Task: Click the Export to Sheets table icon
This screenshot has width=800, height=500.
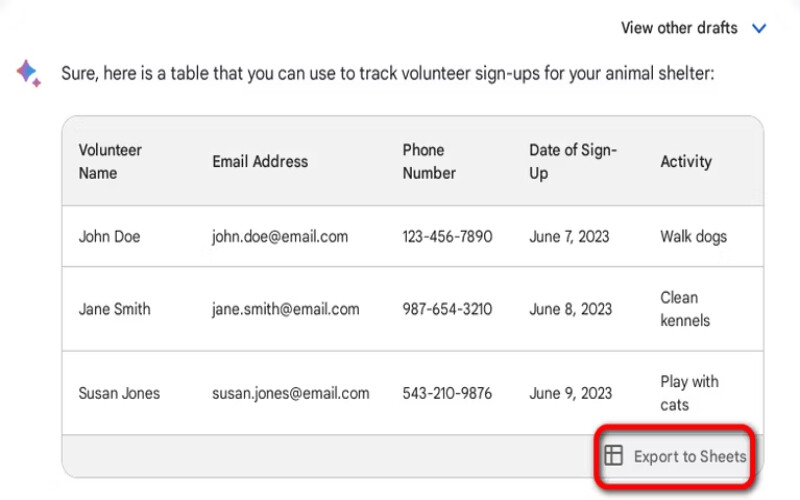Action: 614,456
